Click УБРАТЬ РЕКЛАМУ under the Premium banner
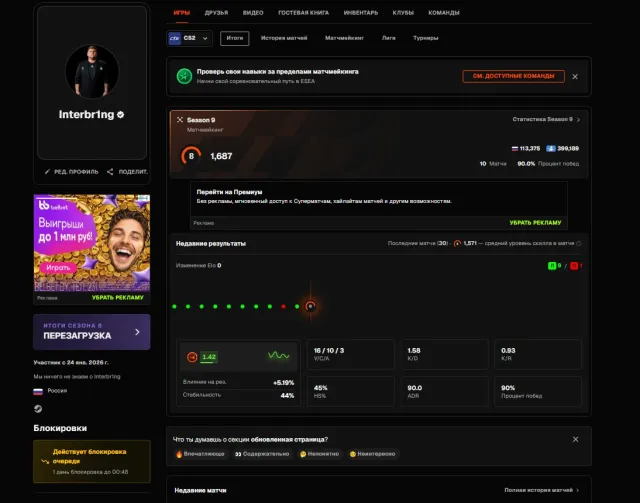Viewport: 640px width, 503px height. coord(535,223)
